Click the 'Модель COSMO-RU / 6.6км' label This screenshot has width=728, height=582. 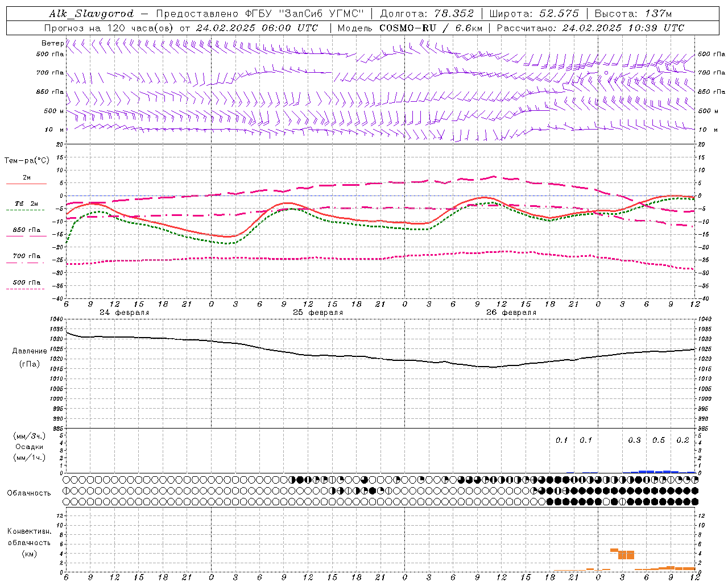pos(410,28)
